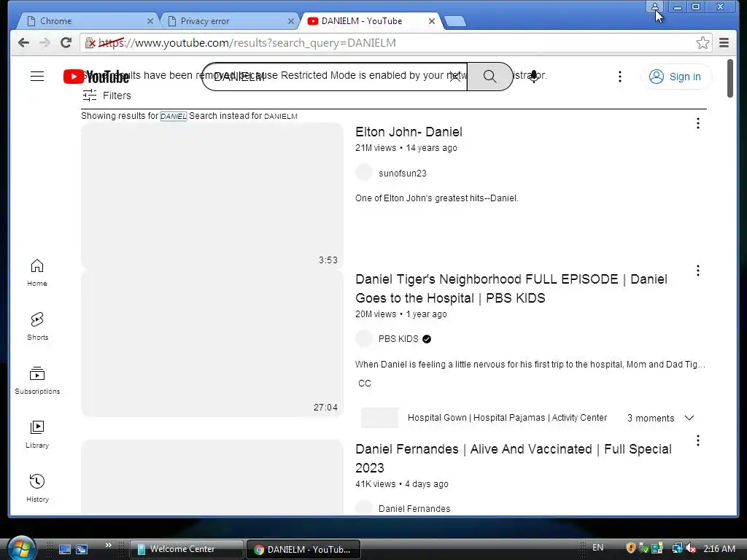The width and height of the screenshot is (747, 560).
Task: Open sunofsun23 channel
Action: (403, 174)
